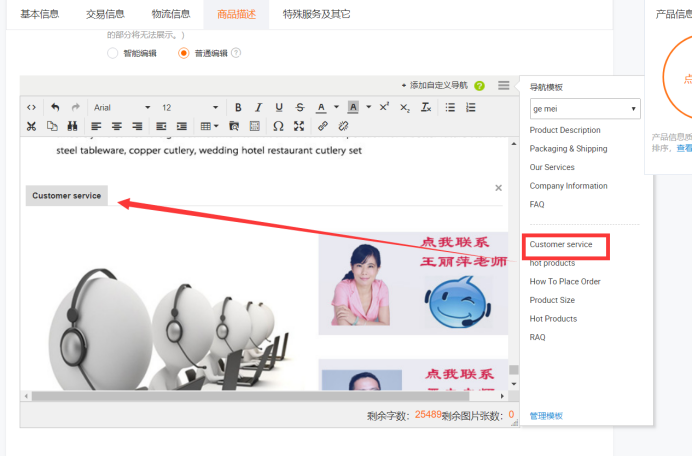Toggle fullscreen editor mode
The width and height of the screenshot is (692, 457).
point(299,127)
